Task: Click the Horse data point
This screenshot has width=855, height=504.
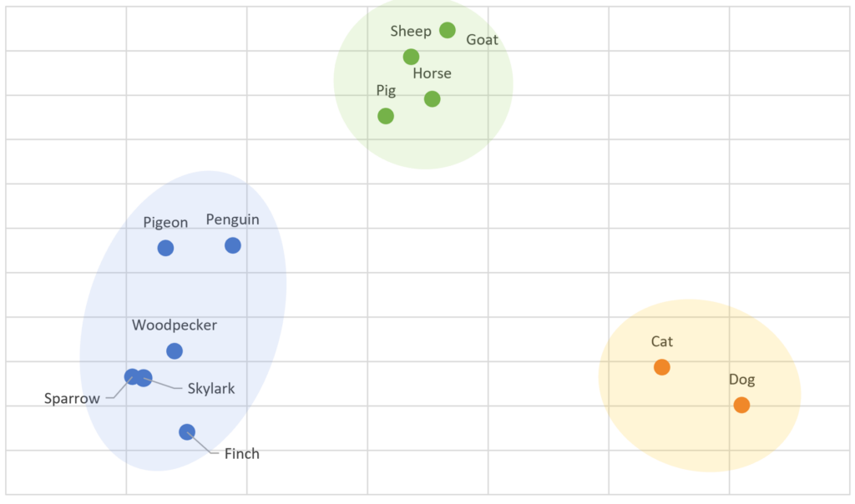Action: click(432, 99)
